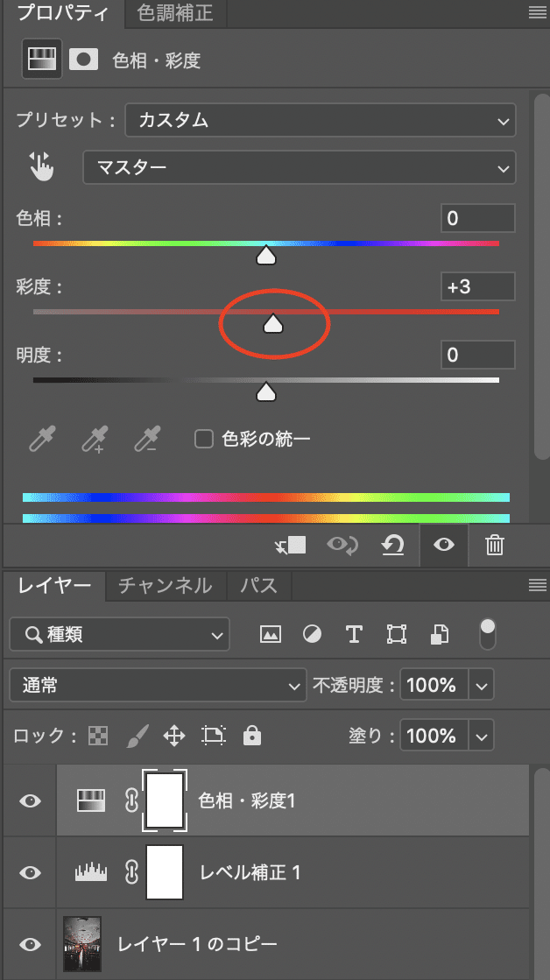This screenshot has height=980, width=550.
Task: Switch to the パス tab
Action: coord(258,586)
